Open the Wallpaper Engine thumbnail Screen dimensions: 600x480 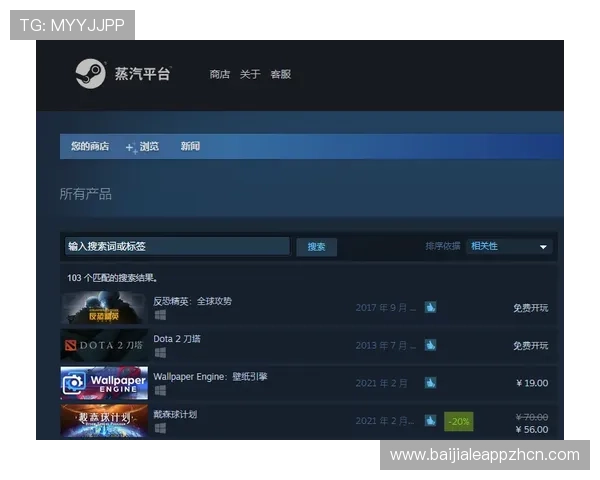[x=104, y=383]
